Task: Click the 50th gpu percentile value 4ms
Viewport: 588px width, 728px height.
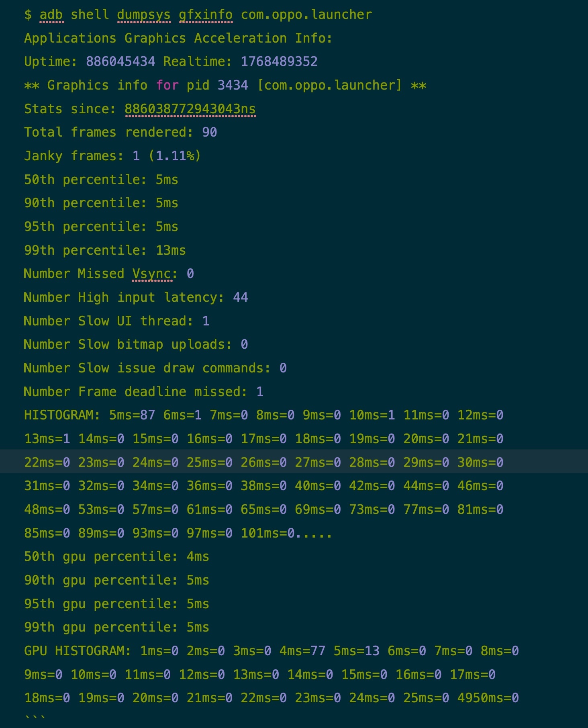Action: point(198,556)
